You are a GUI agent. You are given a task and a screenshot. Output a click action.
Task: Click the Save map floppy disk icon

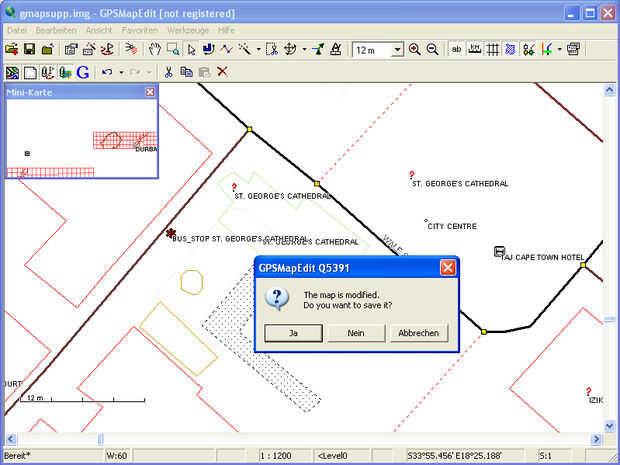pos(30,49)
